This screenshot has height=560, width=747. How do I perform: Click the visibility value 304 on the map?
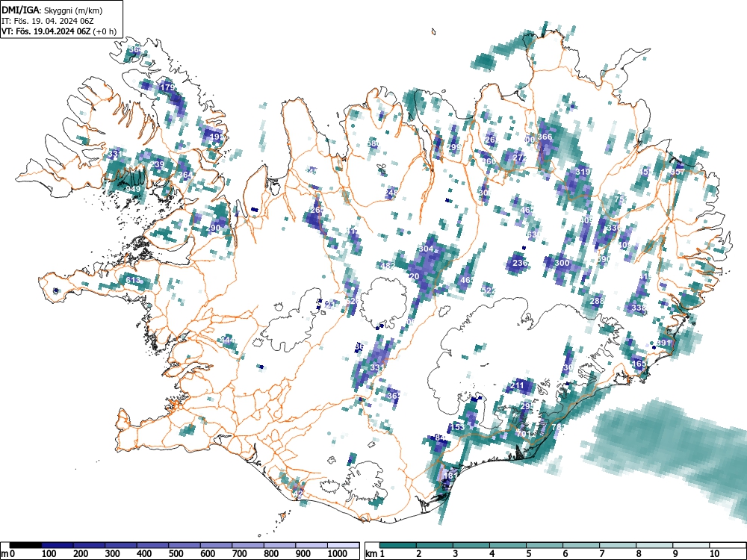click(x=426, y=249)
